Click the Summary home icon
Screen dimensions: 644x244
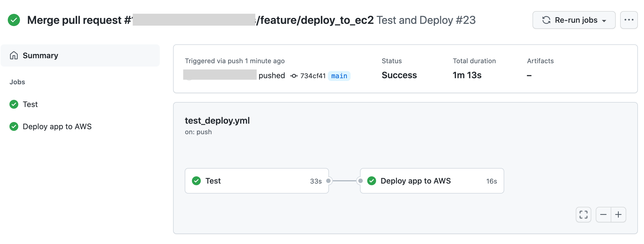tap(14, 55)
